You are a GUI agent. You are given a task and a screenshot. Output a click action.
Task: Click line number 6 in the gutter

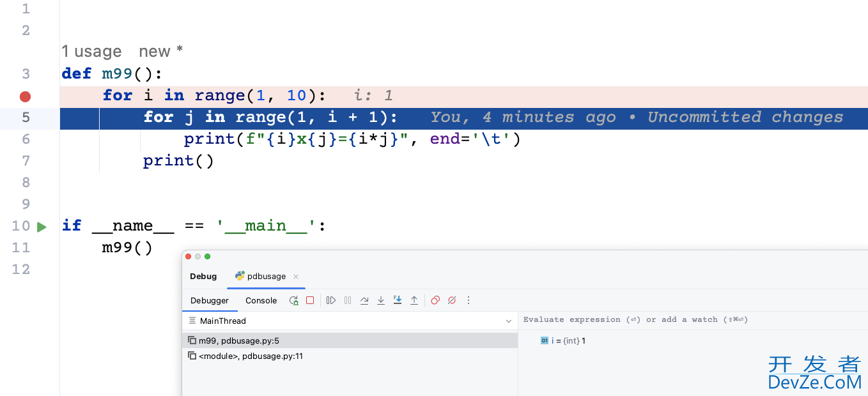click(26, 139)
